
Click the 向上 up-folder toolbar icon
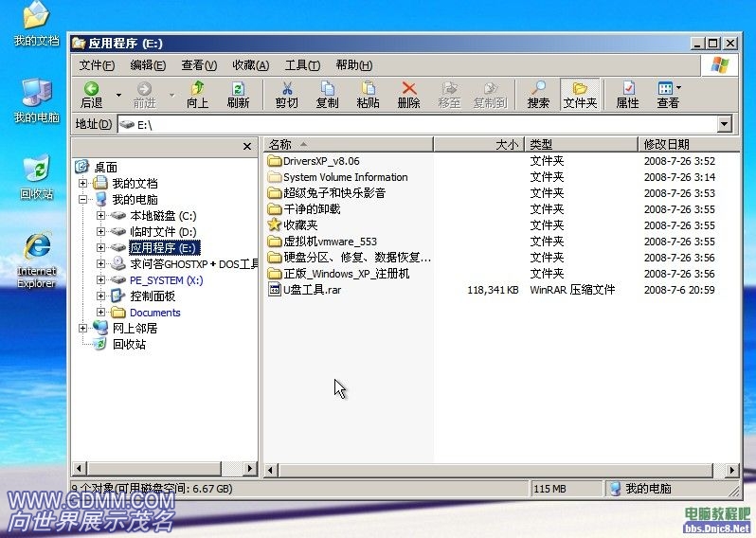[198, 88]
